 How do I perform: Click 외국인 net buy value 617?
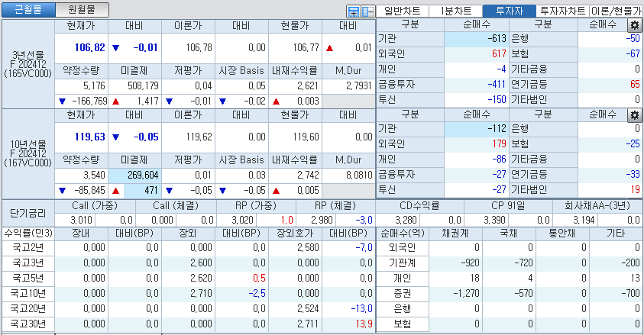[499, 53]
